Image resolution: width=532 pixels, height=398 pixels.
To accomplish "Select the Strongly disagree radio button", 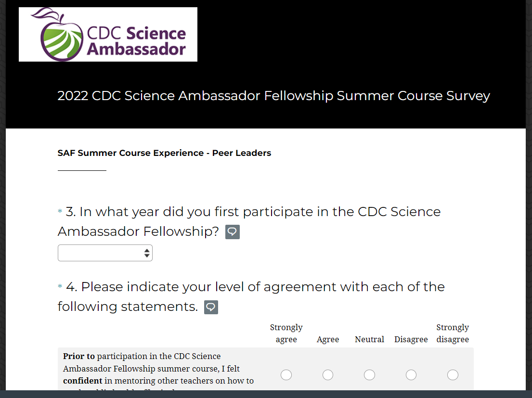I will click(453, 375).
